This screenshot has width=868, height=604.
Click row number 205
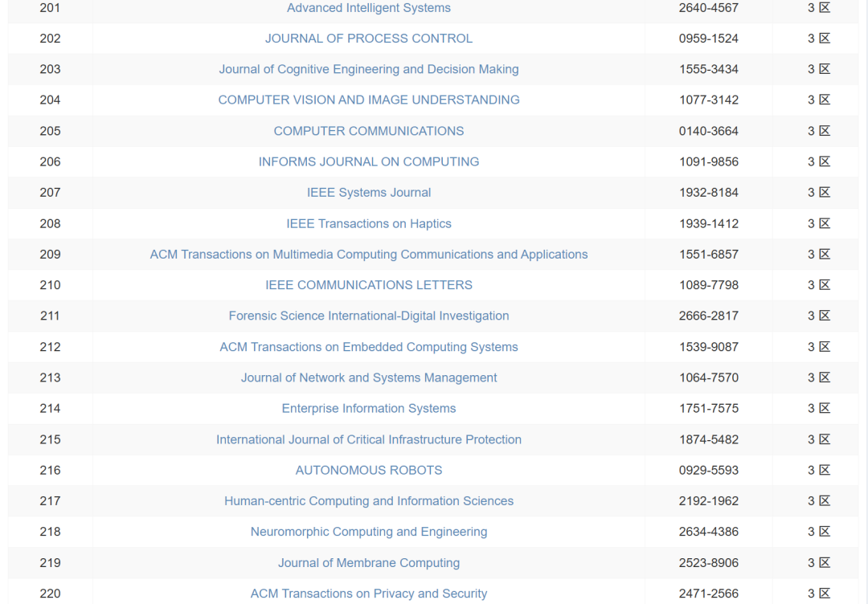(50, 131)
